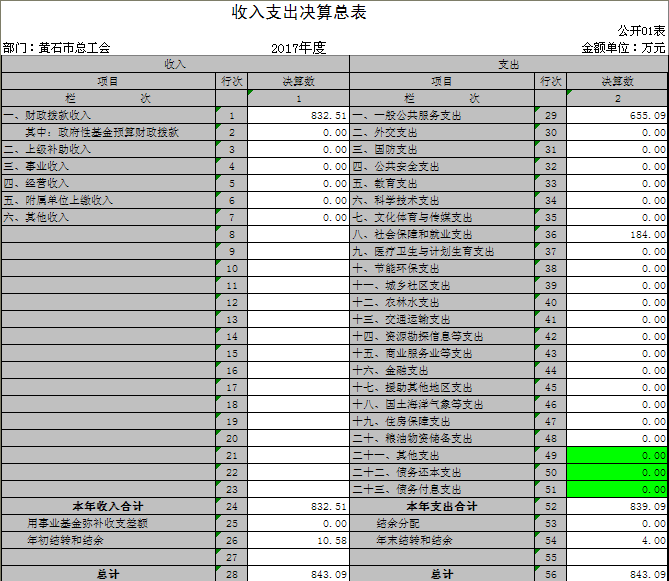Select the 支出 section header cell
Screen dimensions: 669x581
(x=508, y=64)
